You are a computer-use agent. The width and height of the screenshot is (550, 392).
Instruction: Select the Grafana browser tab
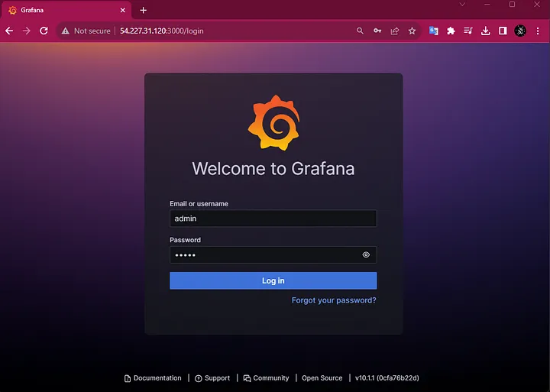click(x=66, y=10)
